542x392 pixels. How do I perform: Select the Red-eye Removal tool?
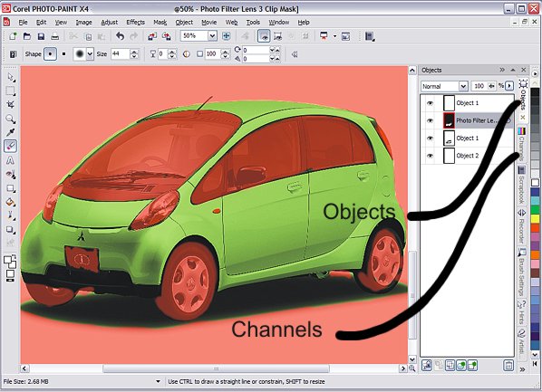coord(11,175)
